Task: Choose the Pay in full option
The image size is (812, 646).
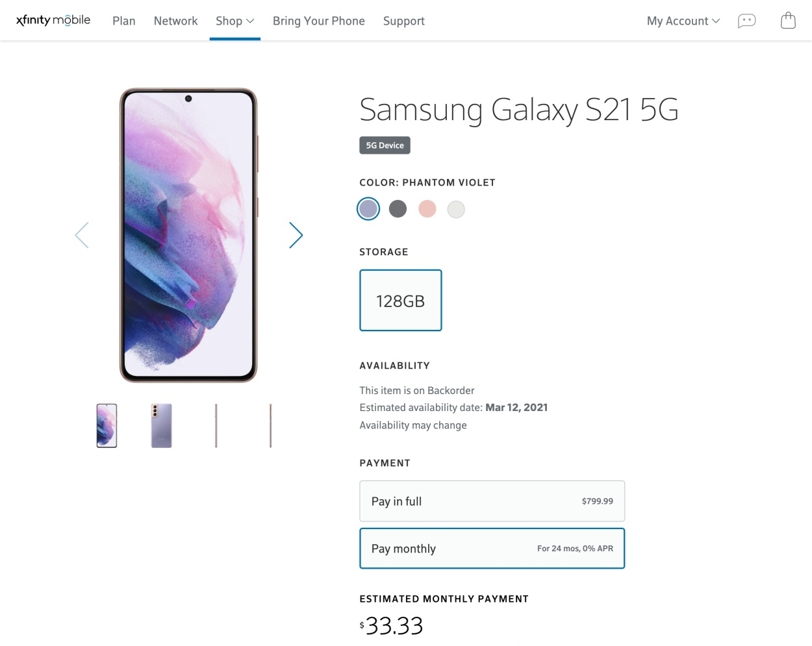Action: click(492, 501)
